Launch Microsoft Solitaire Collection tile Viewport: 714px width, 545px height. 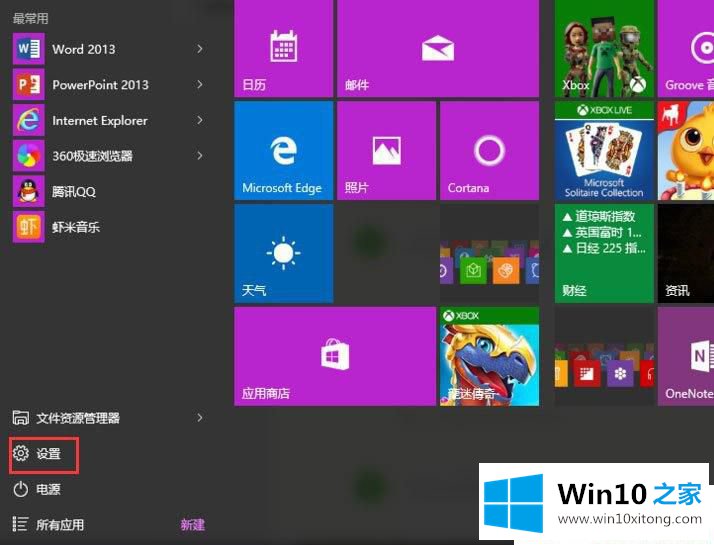604,151
